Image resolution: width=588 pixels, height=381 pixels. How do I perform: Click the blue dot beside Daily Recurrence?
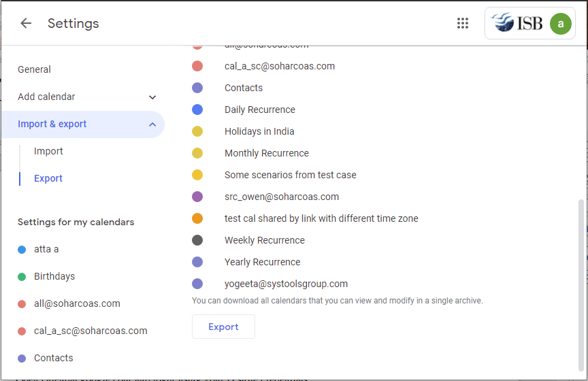pyautogui.click(x=197, y=110)
